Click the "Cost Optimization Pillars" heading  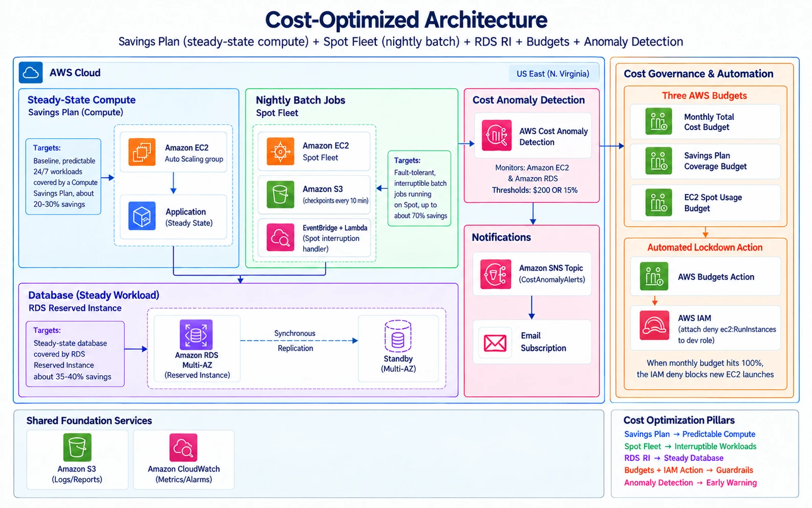[x=679, y=420]
